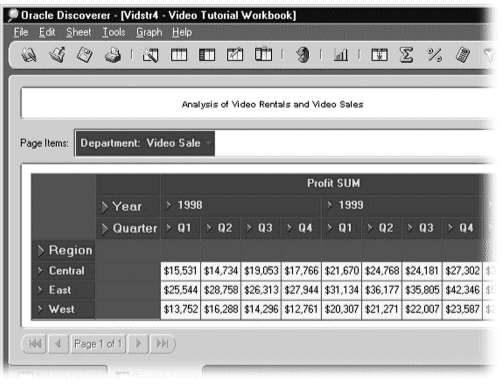Select East Q3 1998 cell $26,313
Image resolution: width=502 pixels, height=388 pixels.
point(261,290)
